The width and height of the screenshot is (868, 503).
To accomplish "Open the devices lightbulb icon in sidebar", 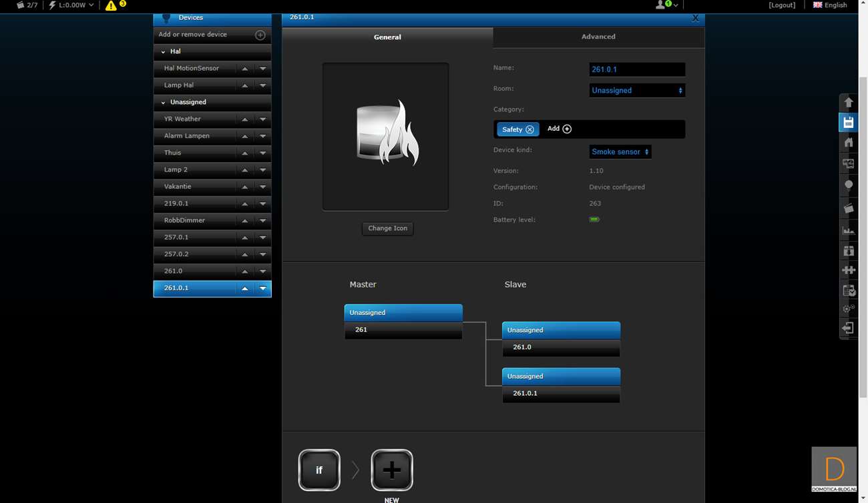I will pos(848,185).
